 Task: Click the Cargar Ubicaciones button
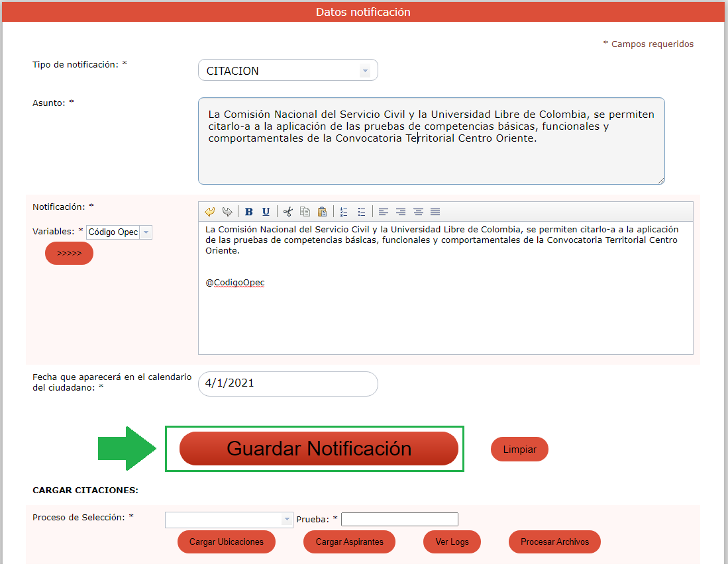click(x=227, y=542)
